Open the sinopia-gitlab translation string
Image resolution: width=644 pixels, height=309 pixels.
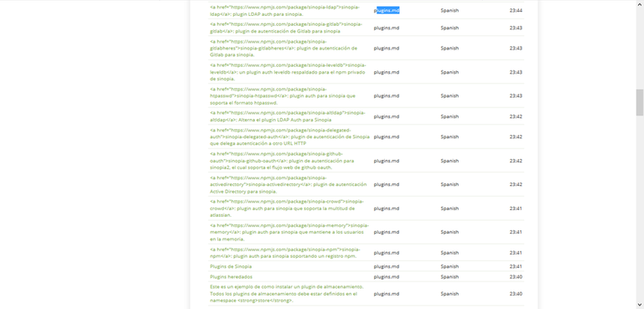[x=286, y=28]
